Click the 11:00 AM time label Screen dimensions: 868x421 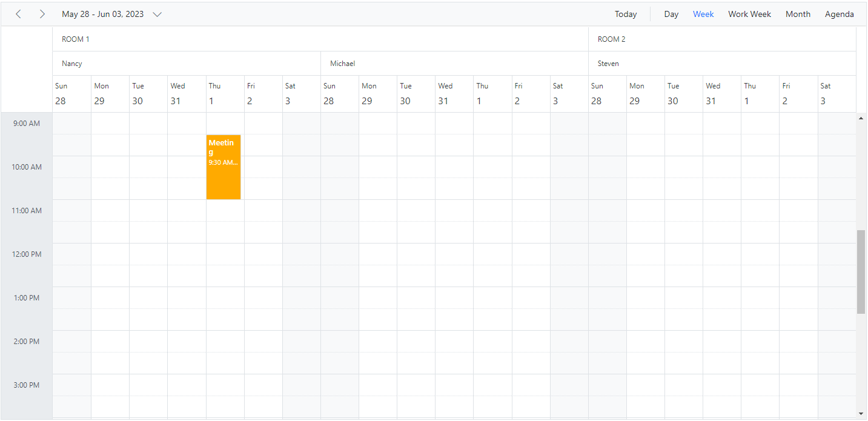[27, 211]
